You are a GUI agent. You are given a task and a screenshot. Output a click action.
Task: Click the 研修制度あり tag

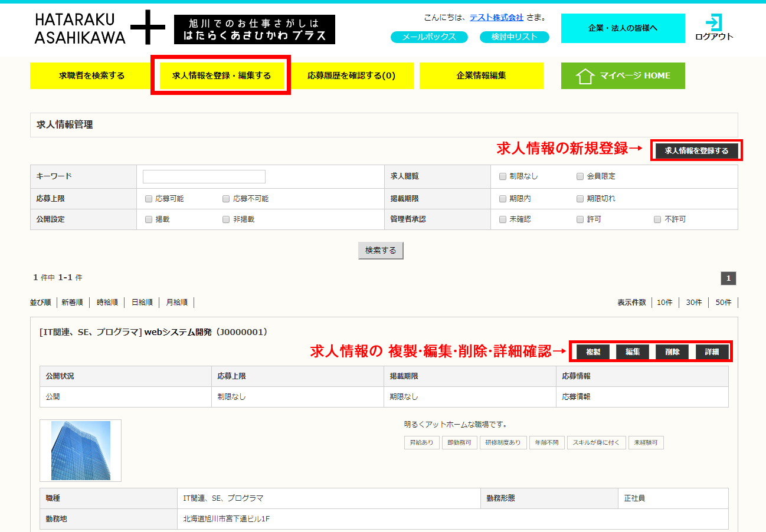point(503,443)
